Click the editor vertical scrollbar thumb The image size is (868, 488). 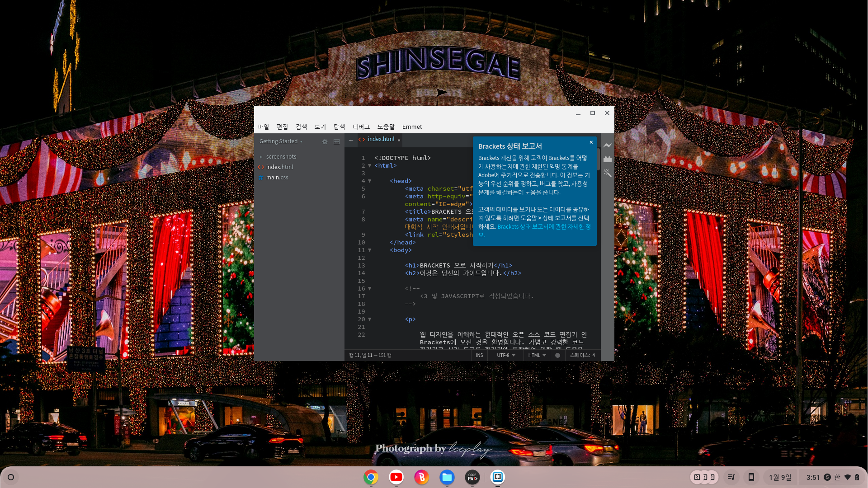click(599, 159)
